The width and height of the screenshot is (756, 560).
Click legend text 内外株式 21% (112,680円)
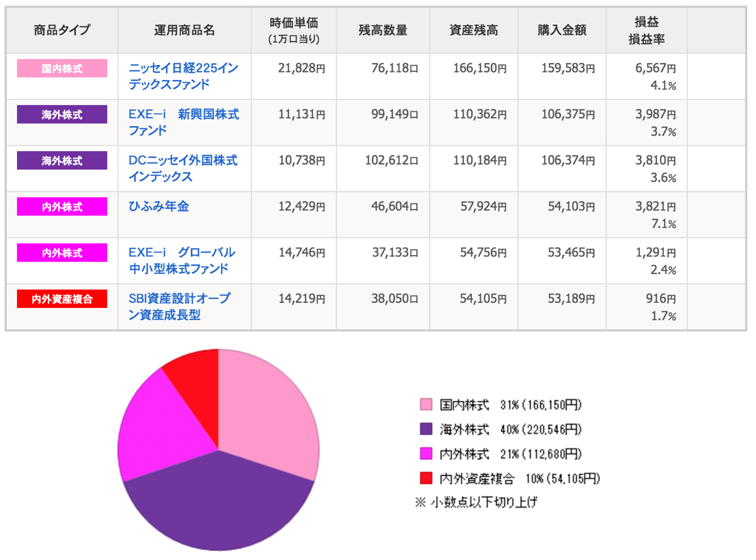click(x=510, y=454)
